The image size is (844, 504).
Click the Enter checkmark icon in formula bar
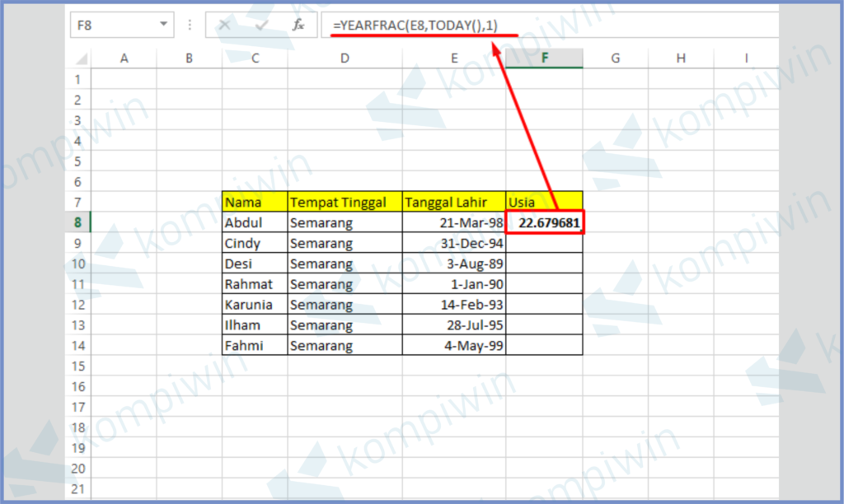click(262, 25)
